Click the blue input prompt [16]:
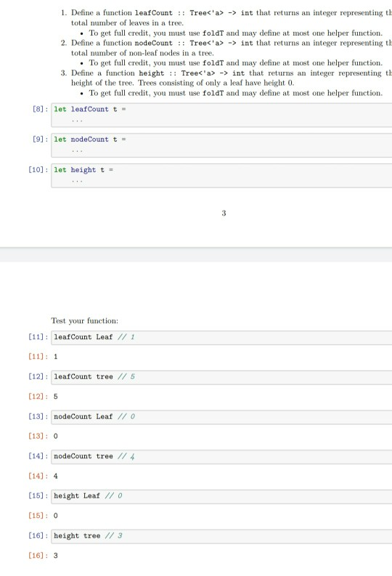Viewport: 392px width, 576px height. (38, 535)
